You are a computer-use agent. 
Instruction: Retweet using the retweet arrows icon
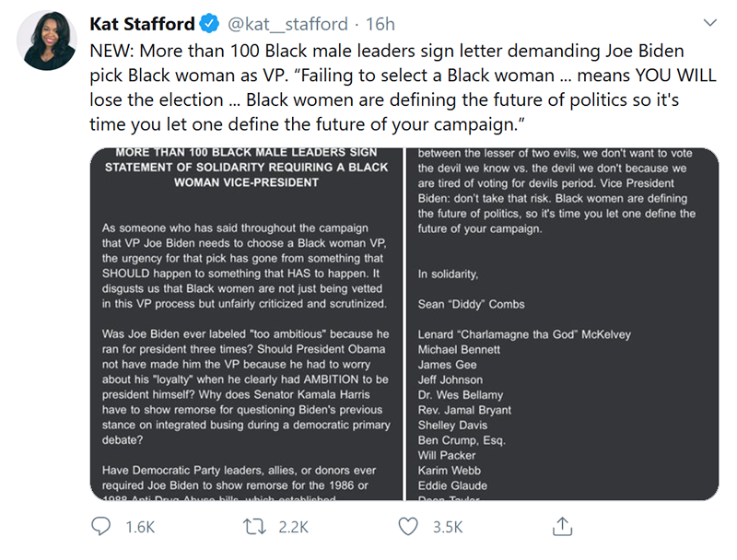254,527
